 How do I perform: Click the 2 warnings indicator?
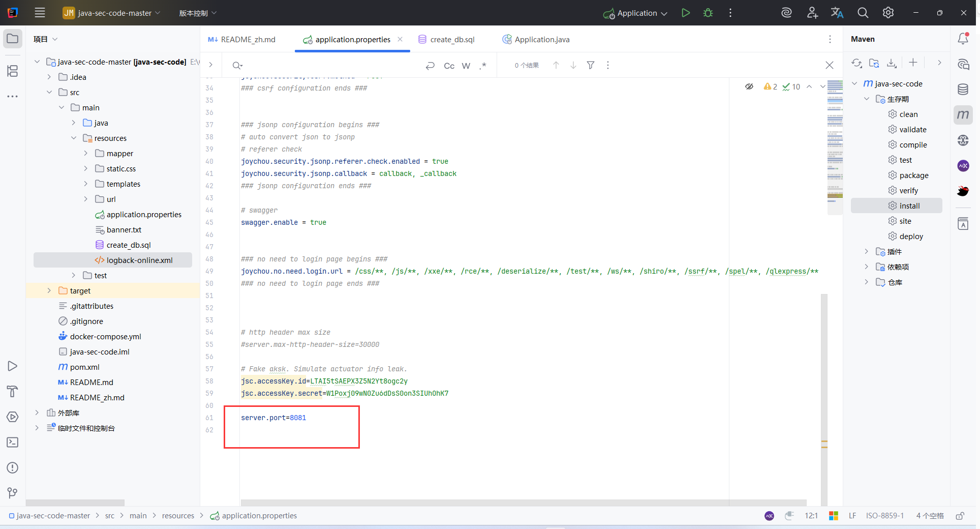(x=771, y=86)
